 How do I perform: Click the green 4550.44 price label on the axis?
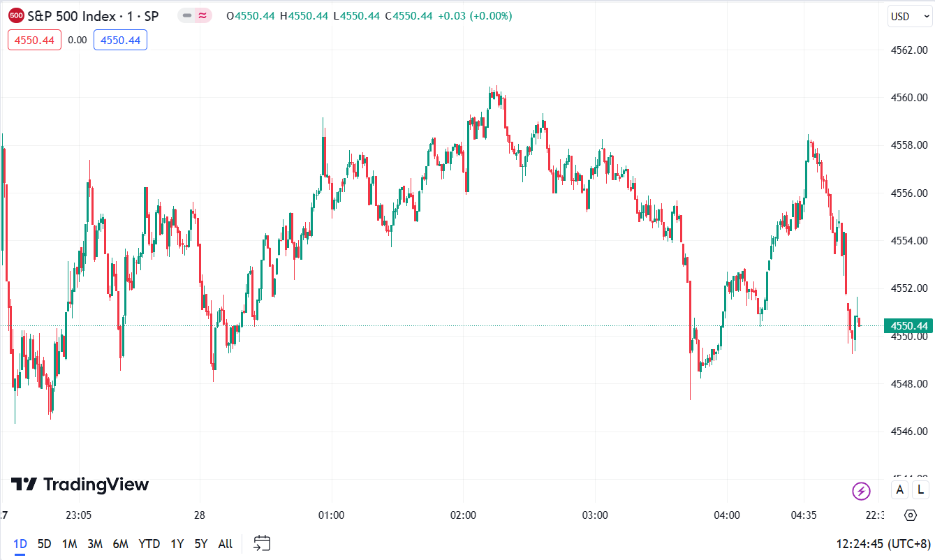(907, 325)
